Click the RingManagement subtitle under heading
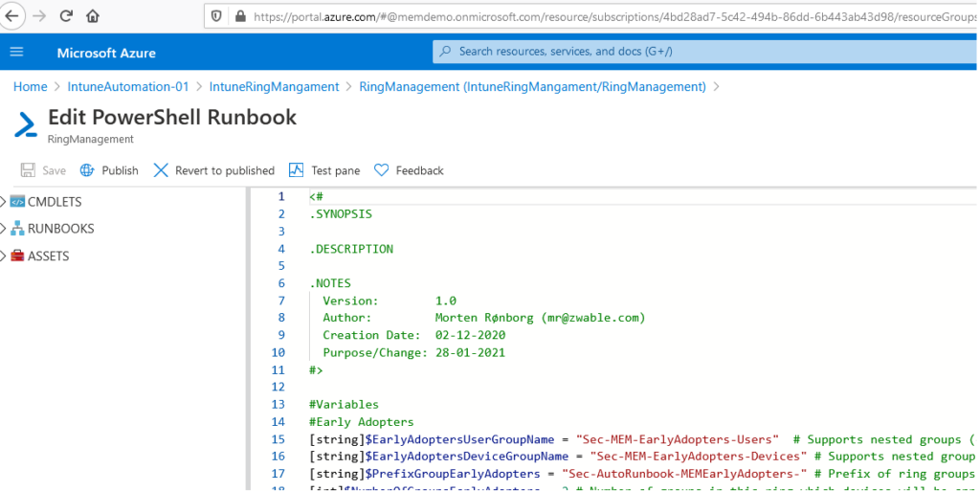Image resolution: width=980 pixels, height=491 pixels. (91, 140)
